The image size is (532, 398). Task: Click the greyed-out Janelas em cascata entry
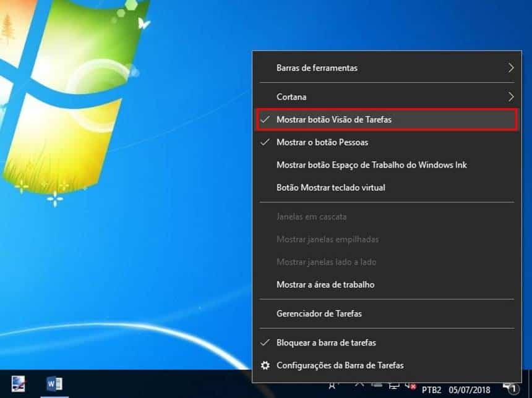[387, 217]
